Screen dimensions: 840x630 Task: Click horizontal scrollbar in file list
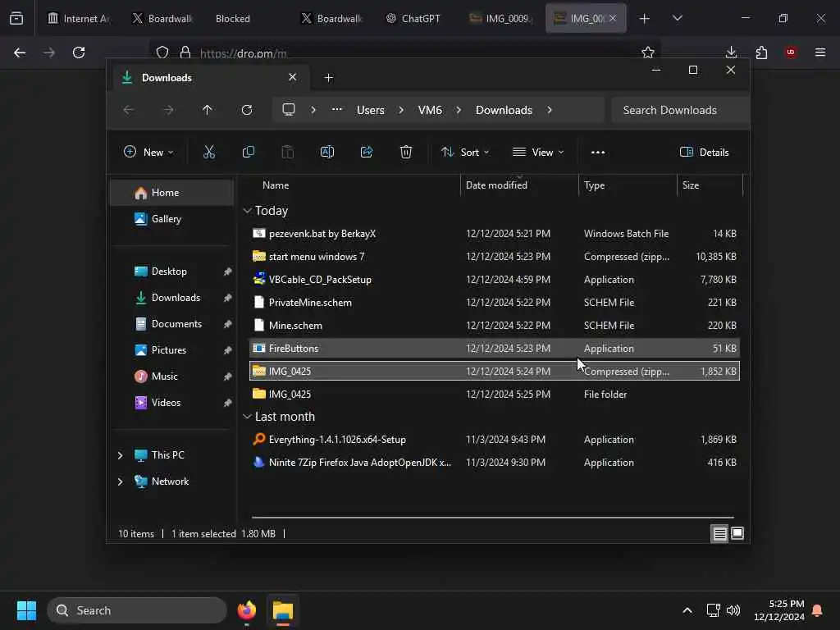pos(492,518)
